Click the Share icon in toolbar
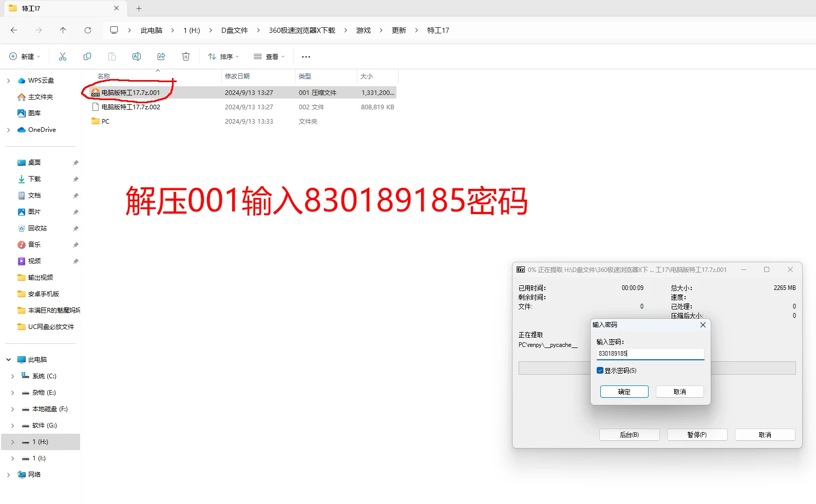This screenshot has width=816, height=504. (161, 56)
